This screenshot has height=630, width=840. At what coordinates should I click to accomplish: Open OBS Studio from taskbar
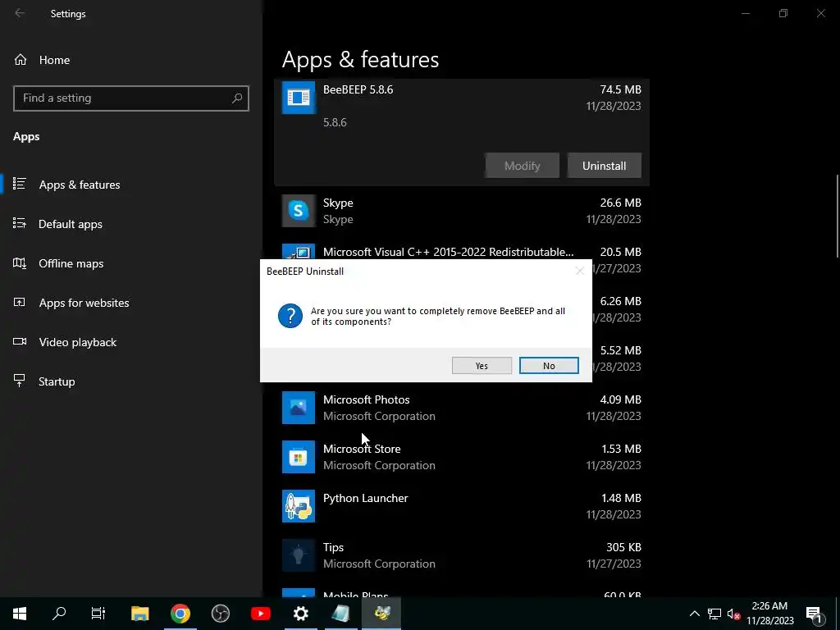click(220, 614)
